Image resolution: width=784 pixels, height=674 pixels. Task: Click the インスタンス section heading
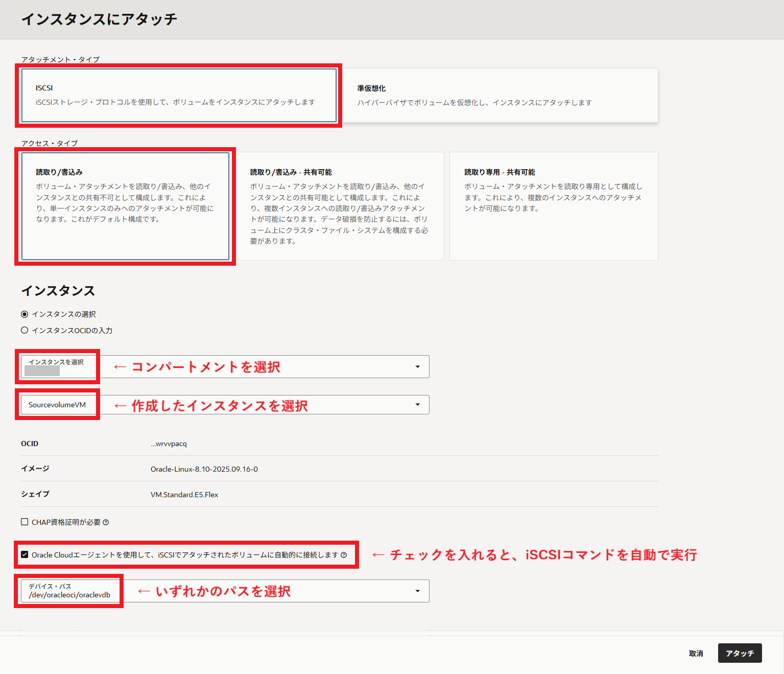tap(58, 291)
